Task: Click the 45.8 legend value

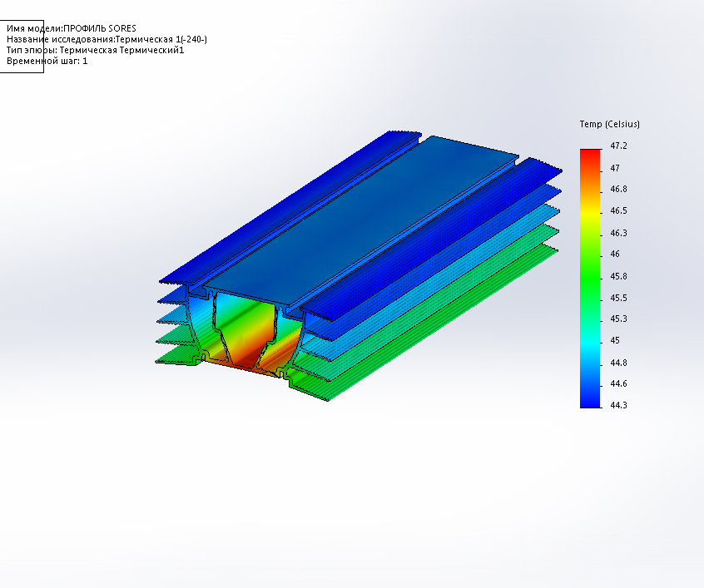Action: pos(618,276)
